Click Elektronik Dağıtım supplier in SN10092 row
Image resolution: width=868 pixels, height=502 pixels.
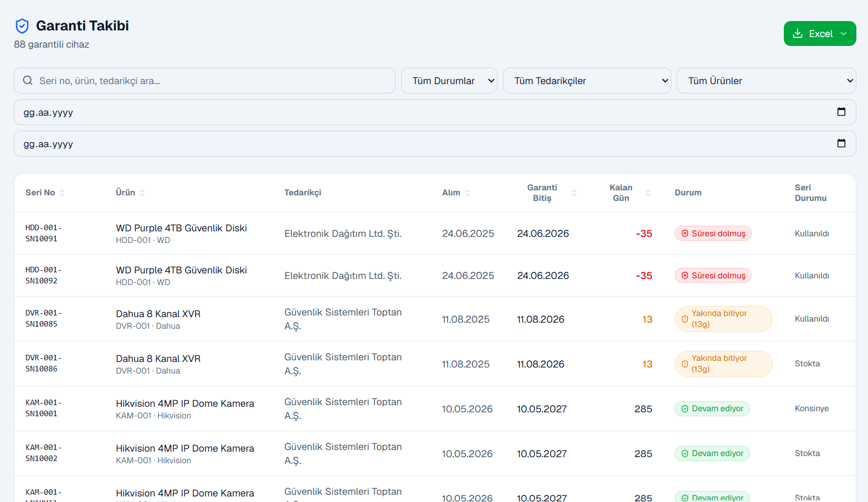343,276
